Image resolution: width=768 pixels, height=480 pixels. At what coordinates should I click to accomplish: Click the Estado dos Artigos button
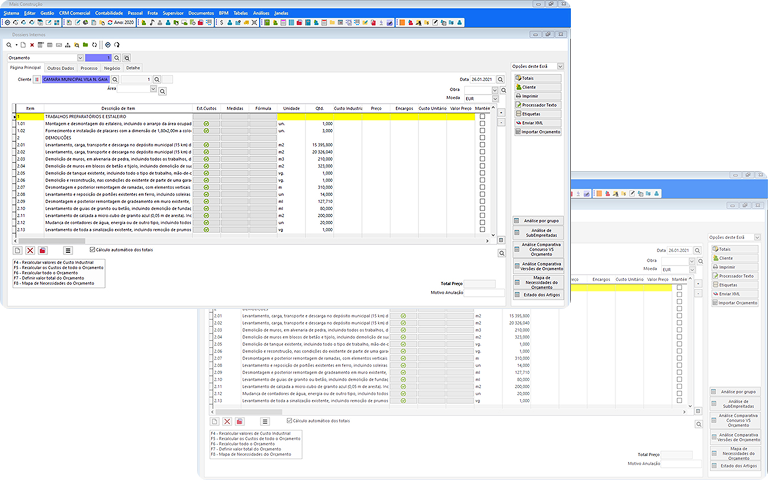tap(541, 296)
